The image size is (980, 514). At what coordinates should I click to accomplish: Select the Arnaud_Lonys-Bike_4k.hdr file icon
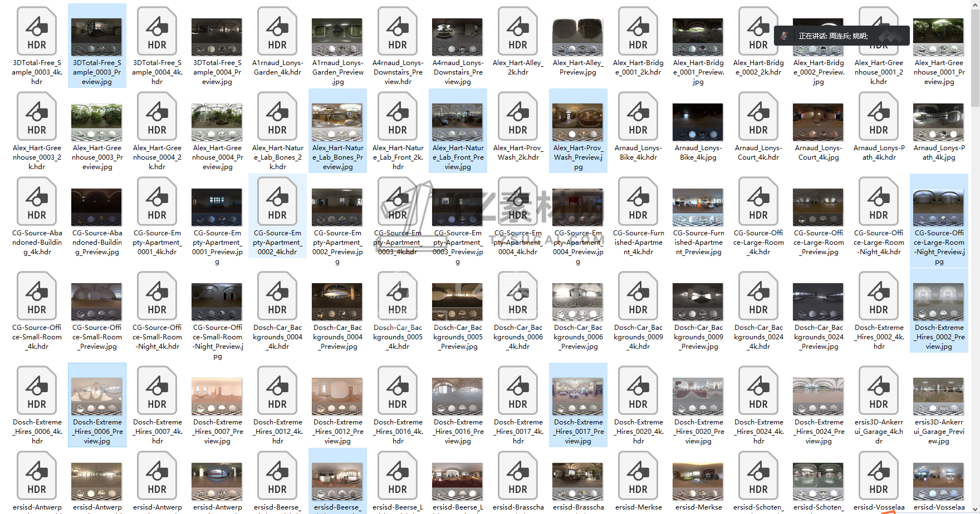638,116
